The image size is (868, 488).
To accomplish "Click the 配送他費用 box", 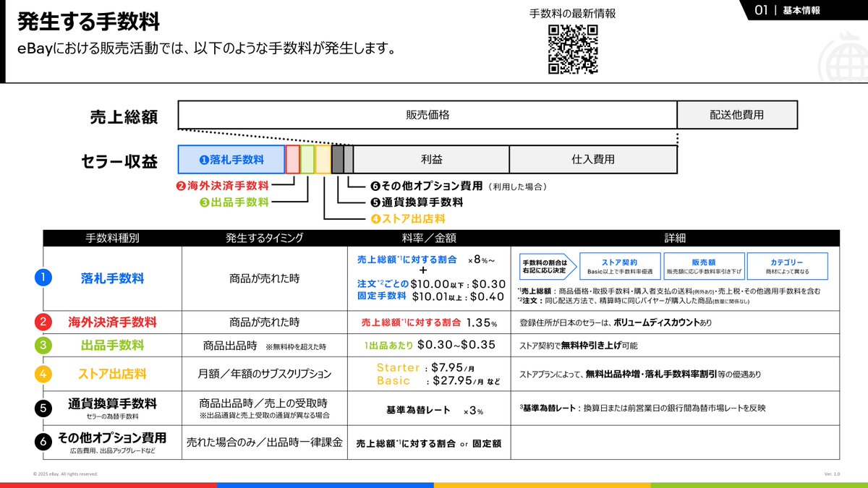I will tap(737, 115).
